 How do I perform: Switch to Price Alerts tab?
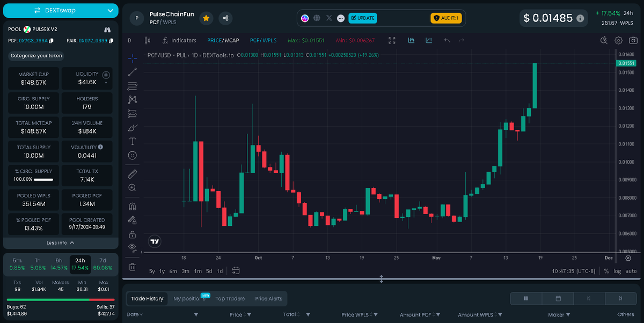pyautogui.click(x=269, y=298)
